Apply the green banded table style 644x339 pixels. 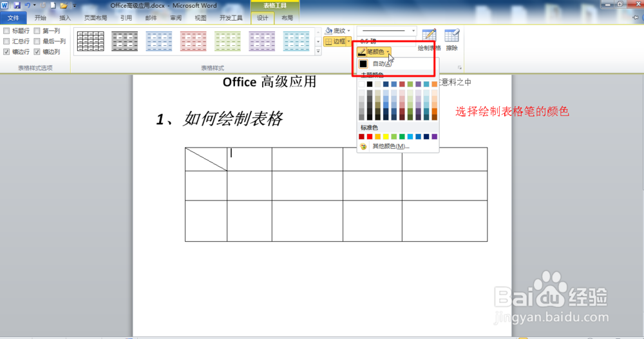tap(227, 41)
